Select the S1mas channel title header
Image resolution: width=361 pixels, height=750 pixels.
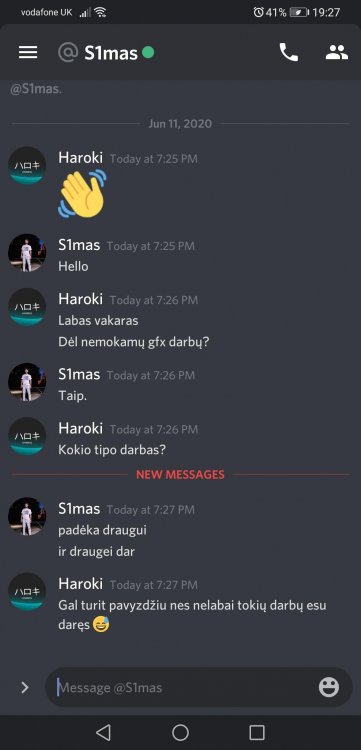(111, 53)
